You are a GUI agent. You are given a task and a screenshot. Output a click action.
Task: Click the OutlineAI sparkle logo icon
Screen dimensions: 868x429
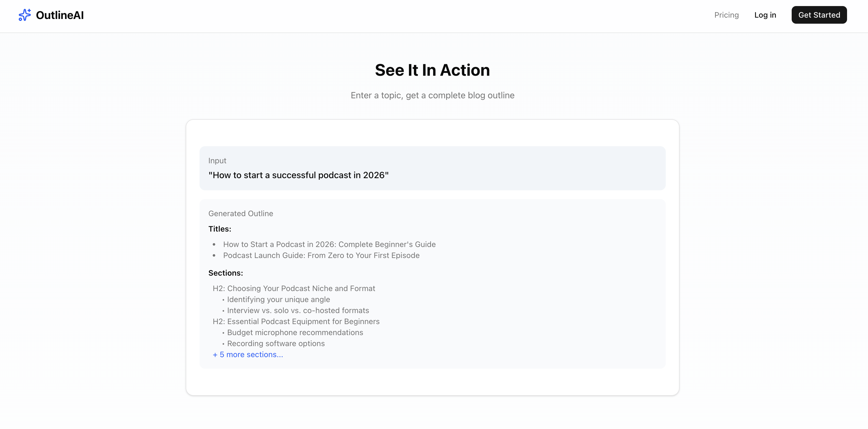pyautogui.click(x=25, y=15)
